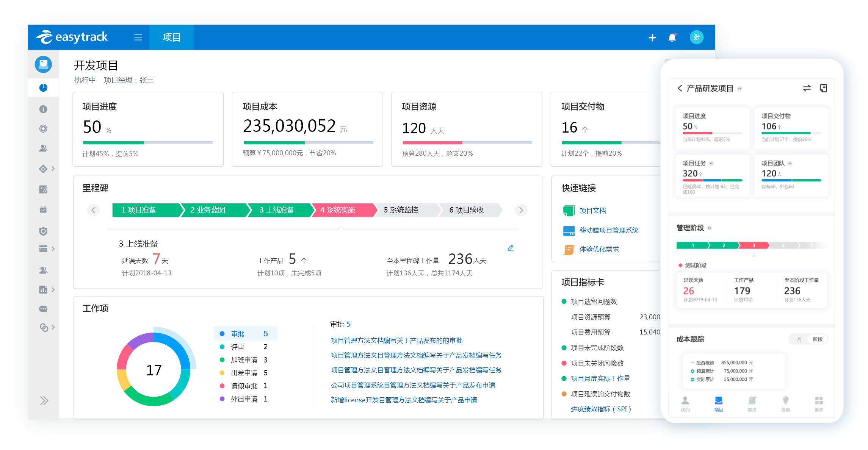Image resolution: width=868 pixels, height=450 pixels.
Task: Show previous milestones with left arrow
Action: point(93,210)
